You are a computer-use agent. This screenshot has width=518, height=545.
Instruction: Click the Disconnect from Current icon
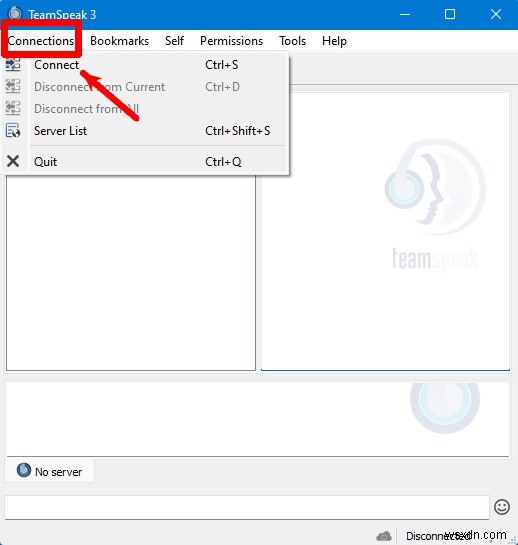[x=13, y=86]
